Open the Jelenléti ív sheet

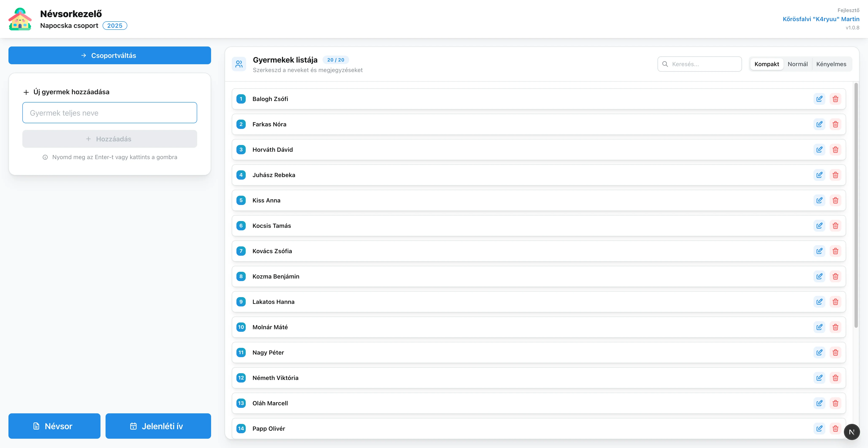click(x=158, y=426)
